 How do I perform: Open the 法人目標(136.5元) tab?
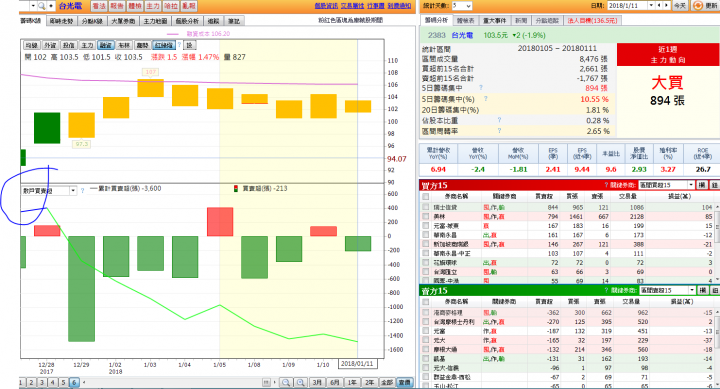pyautogui.click(x=592, y=21)
